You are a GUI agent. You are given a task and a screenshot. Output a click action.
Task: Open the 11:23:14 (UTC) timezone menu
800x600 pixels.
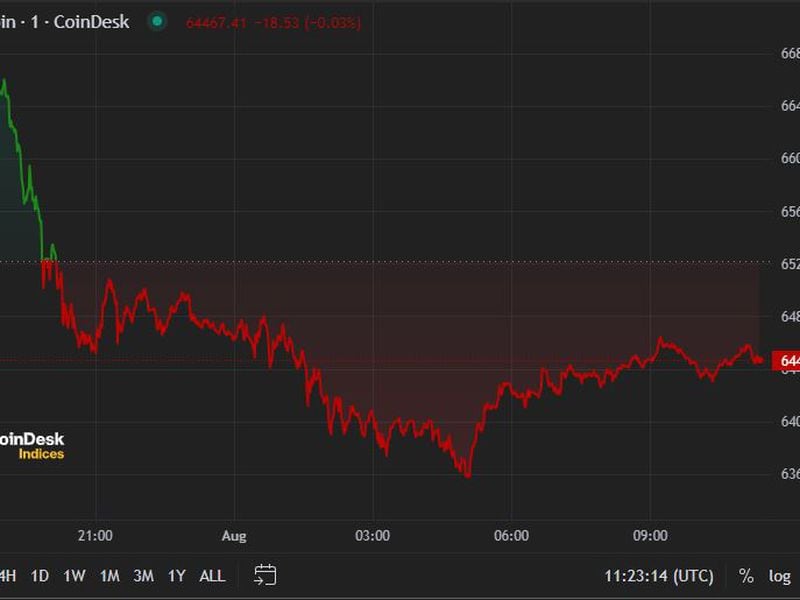pyautogui.click(x=658, y=576)
